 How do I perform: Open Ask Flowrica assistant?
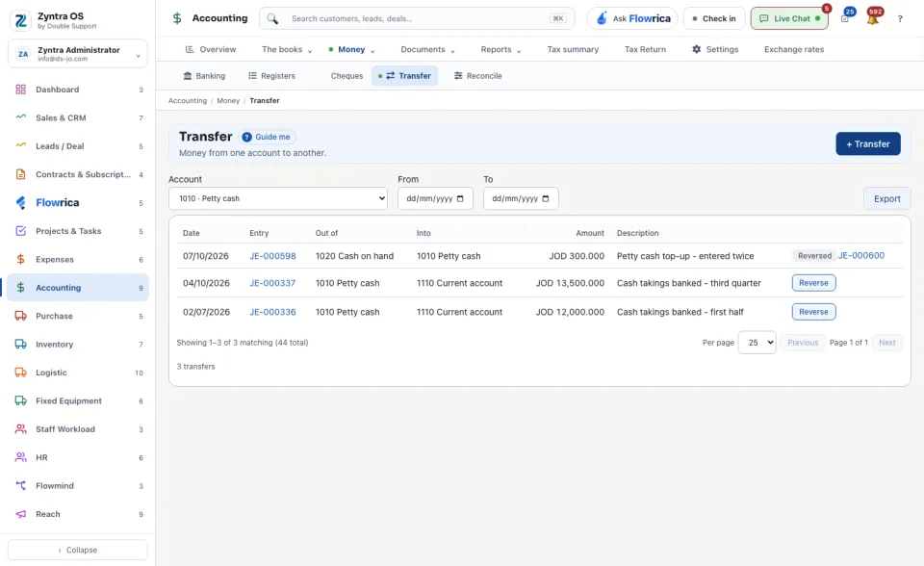click(632, 19)
